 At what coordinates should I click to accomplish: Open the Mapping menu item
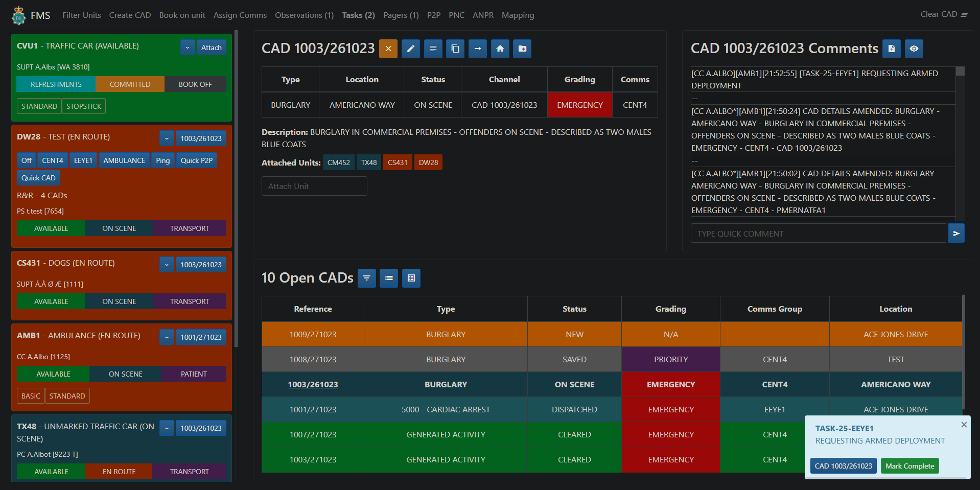pyautogui.click(x=518, y=15)
